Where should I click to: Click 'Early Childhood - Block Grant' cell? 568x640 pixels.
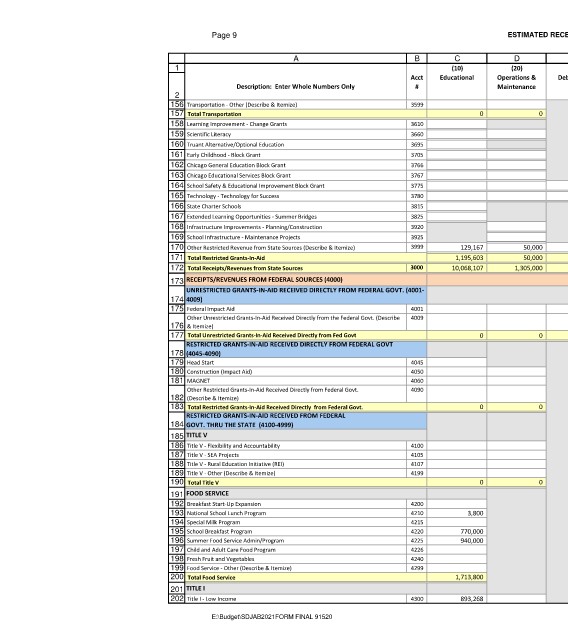tap(296, 155)
